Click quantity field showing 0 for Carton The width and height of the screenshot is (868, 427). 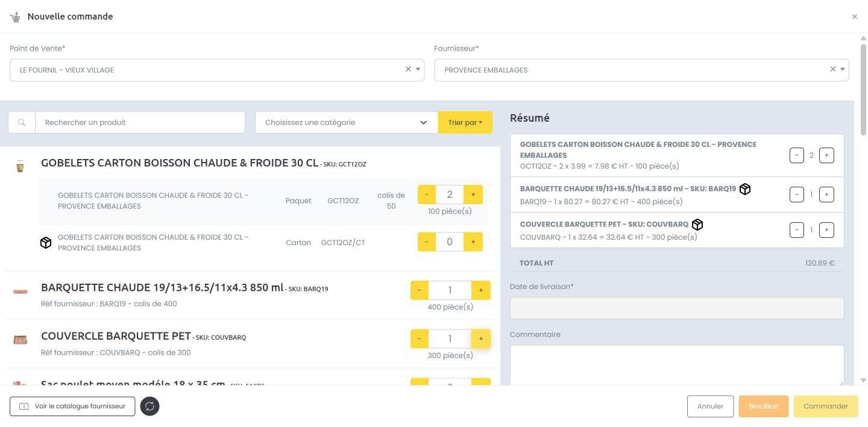(x=450, y=242)
